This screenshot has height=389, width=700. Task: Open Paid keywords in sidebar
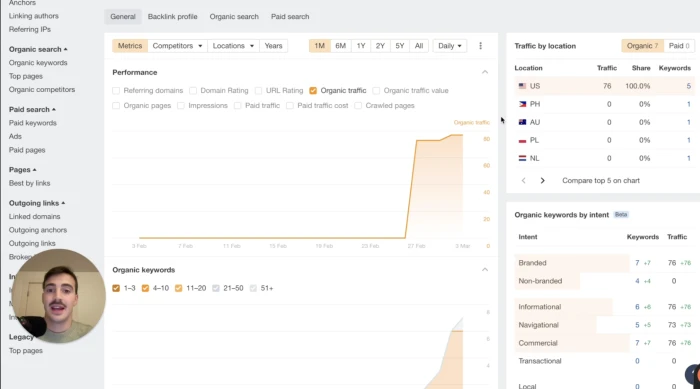(33, 123)
